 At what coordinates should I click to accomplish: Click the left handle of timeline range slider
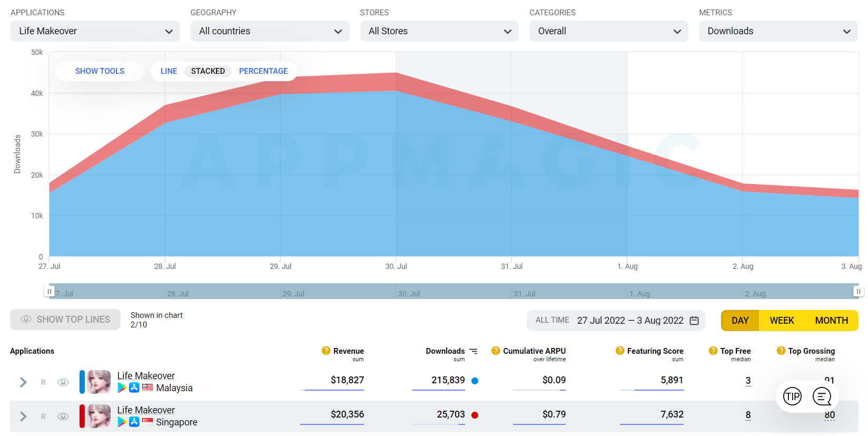tap(50, 291)
